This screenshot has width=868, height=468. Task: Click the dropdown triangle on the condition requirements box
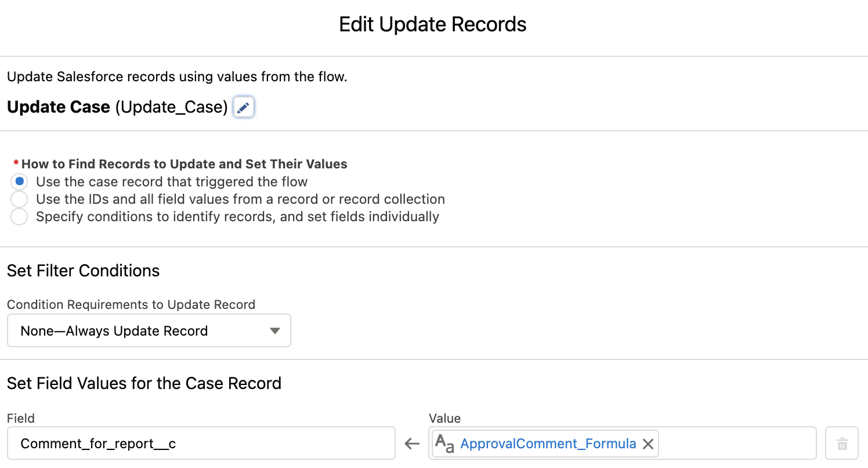pyautogui.click(x=274, y=330)
